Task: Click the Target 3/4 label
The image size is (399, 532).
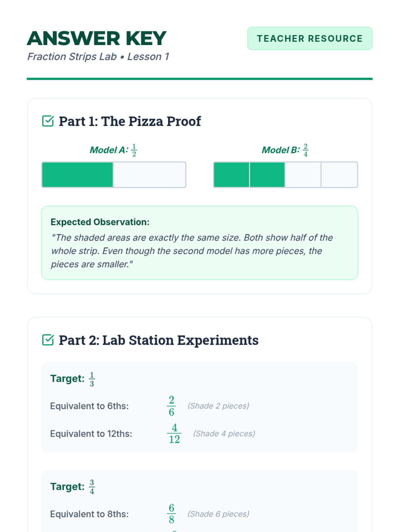Action: (72, 487)
